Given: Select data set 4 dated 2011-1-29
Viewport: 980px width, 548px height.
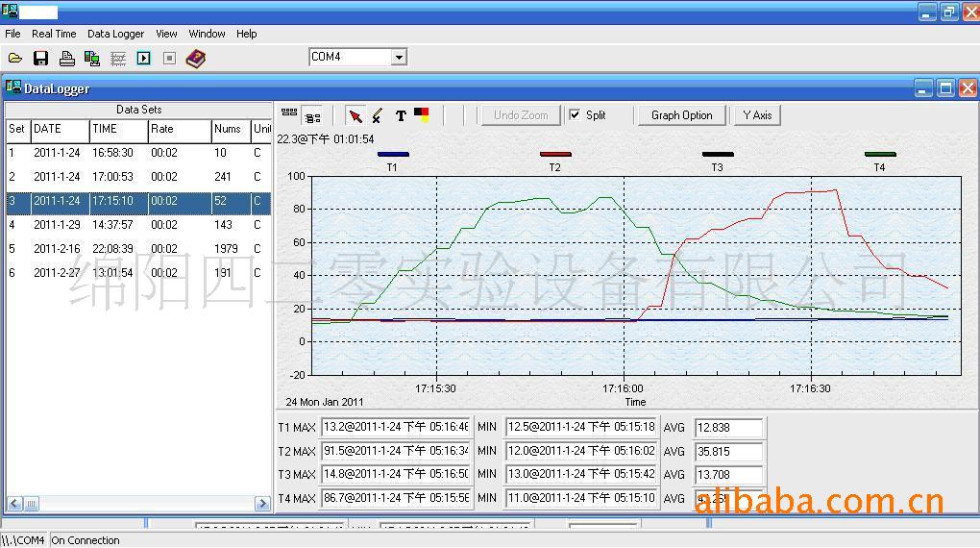Looking at the screenshot, I should (138, 225).
